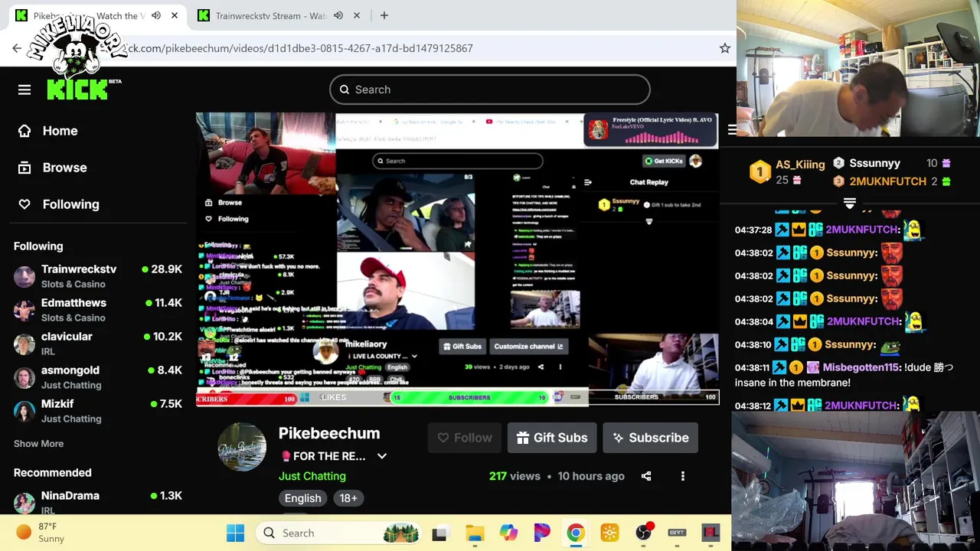The height and width of the screenshot is (551, 980).
Task: Open the Pikebeechum channel name link
Action: (329, 433)
